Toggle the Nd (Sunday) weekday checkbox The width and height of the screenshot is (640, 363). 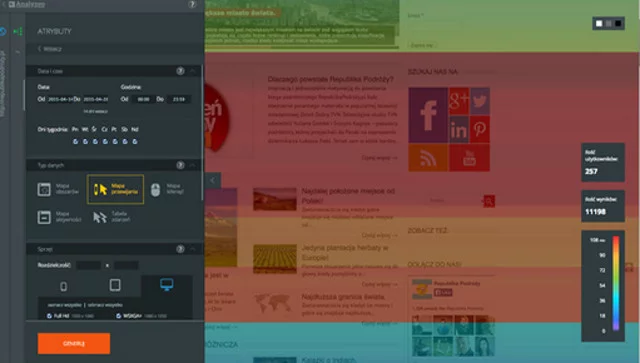[x=135, y=141]
